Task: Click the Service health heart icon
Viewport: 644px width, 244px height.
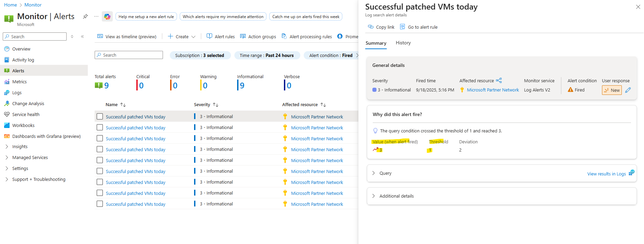Action: click(7, 114)
